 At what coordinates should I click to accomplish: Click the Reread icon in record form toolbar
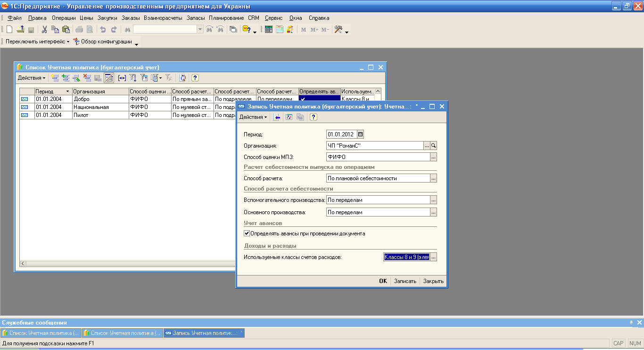coord(289,117)
